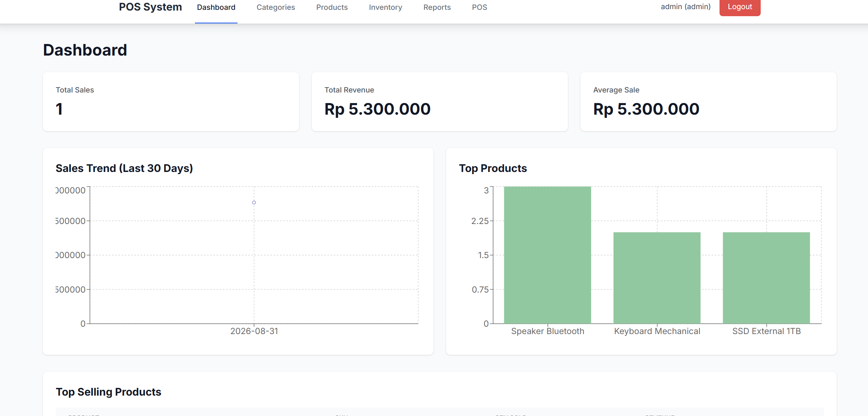Open the Dashboard nav tab
868x416 pixels.
tap(216, 7)
